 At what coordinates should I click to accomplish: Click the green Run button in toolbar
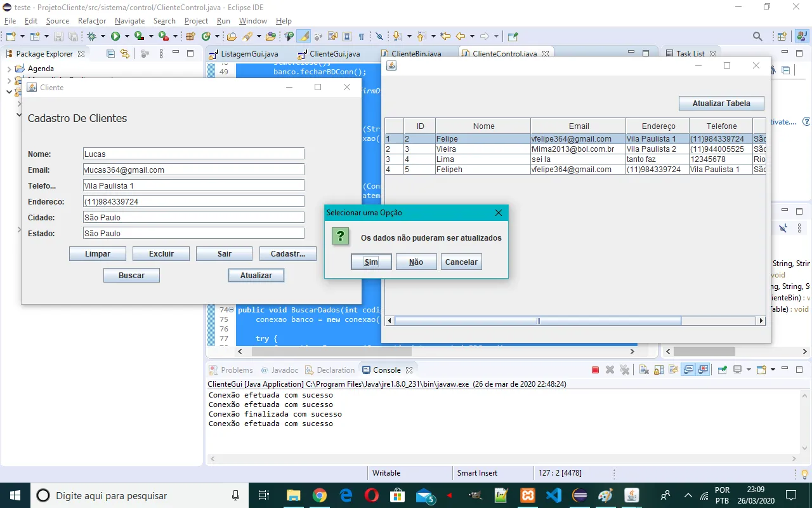pyautogui.click(x=115, y=37)
